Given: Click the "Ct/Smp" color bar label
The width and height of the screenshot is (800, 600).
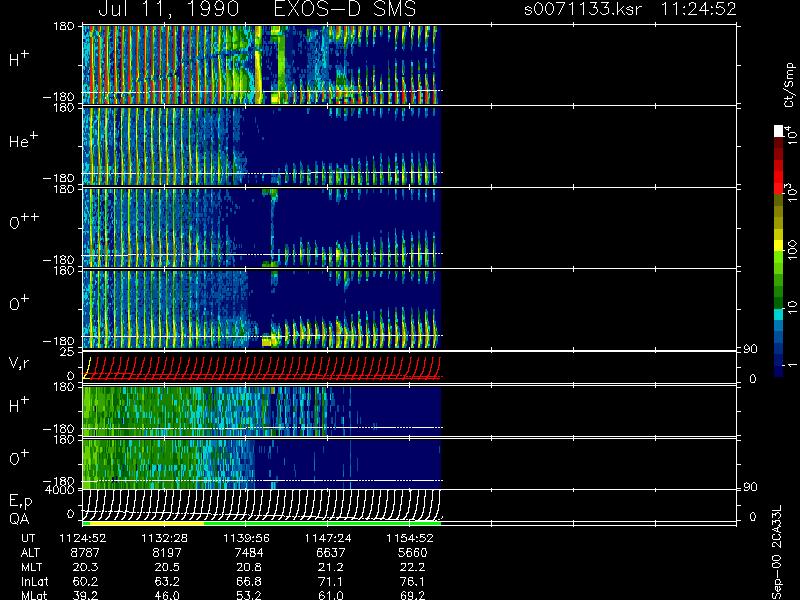Looking at the screenshot, I should pyautogui.click(x=790, y=85).
